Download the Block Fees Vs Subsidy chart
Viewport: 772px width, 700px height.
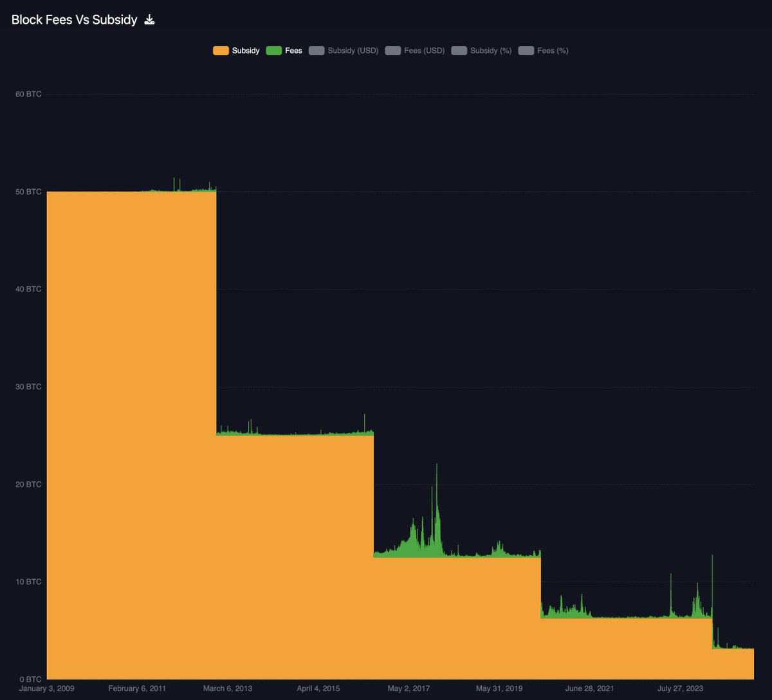(x=149, y=20)
